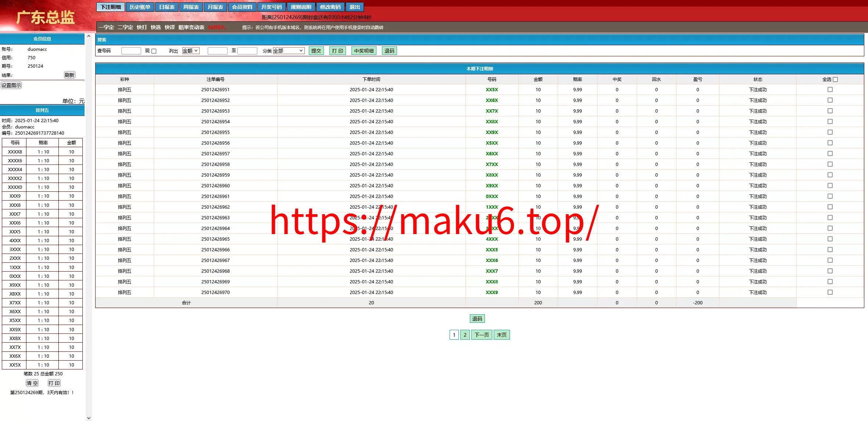Click the green number X9XX in the table
868x421 pixels.
[492, 186]
